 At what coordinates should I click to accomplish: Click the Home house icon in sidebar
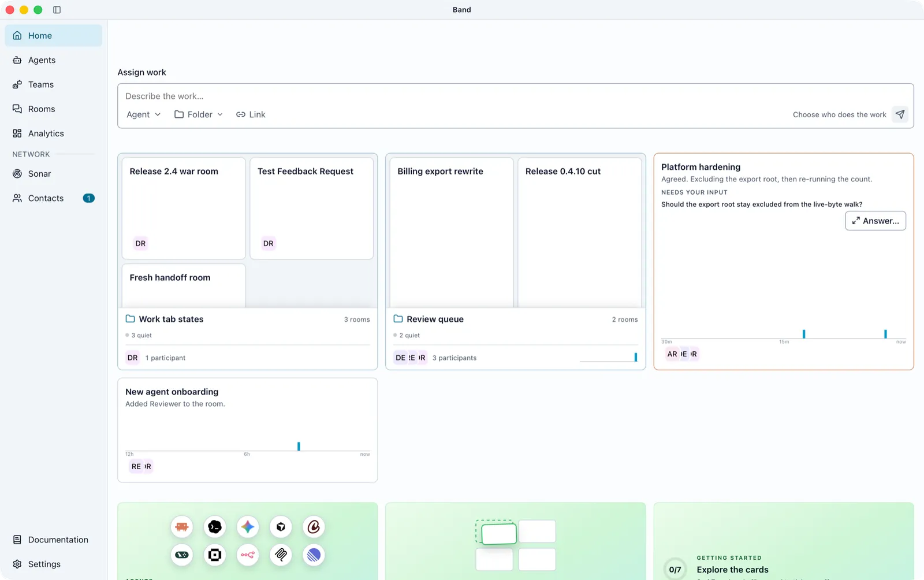17,35
